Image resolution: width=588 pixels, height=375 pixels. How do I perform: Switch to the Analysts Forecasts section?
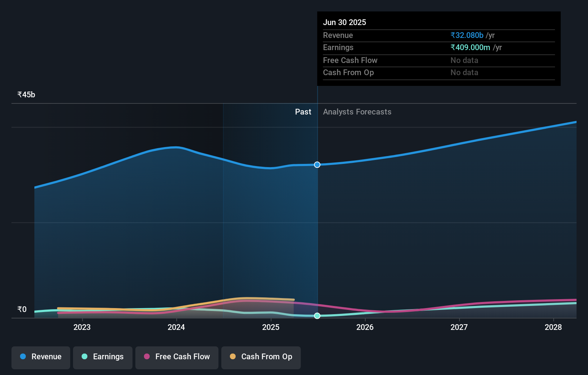pos(357,112)
